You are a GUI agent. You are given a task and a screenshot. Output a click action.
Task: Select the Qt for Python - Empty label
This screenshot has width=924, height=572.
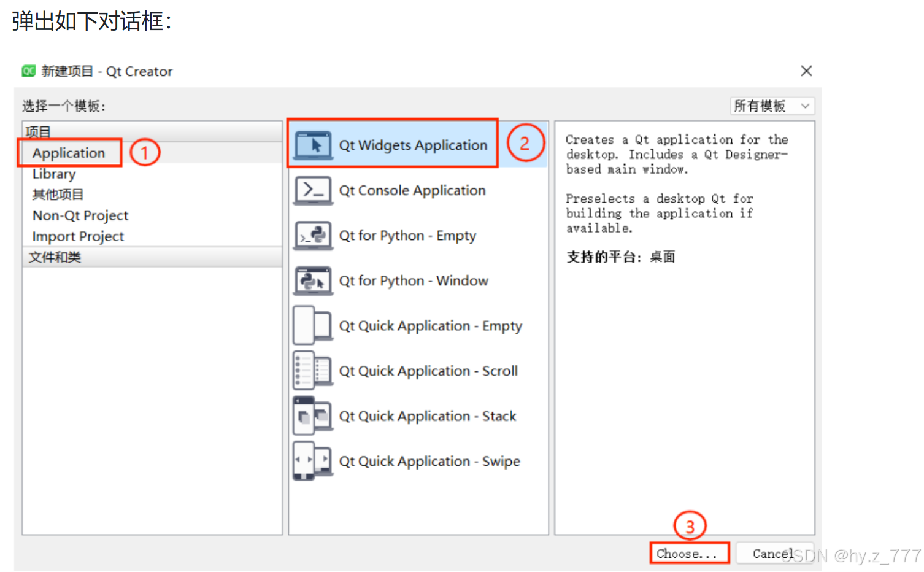pos(407,236)
